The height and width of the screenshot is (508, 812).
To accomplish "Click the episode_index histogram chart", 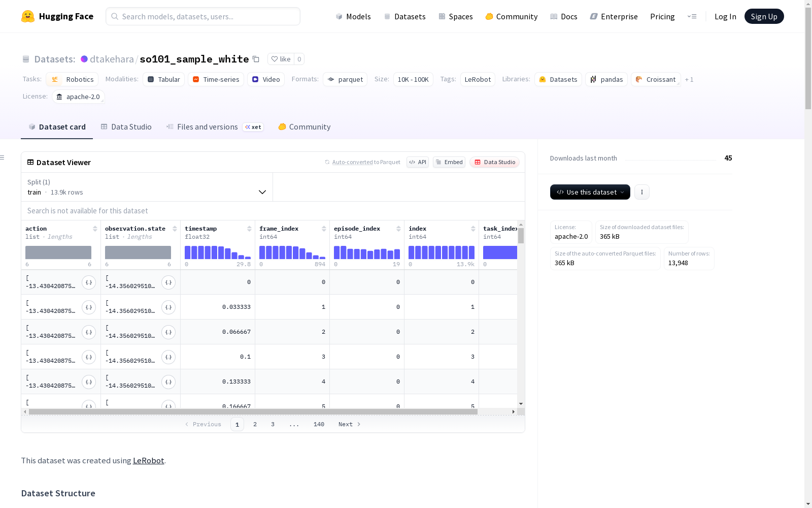I will [367, 252].
